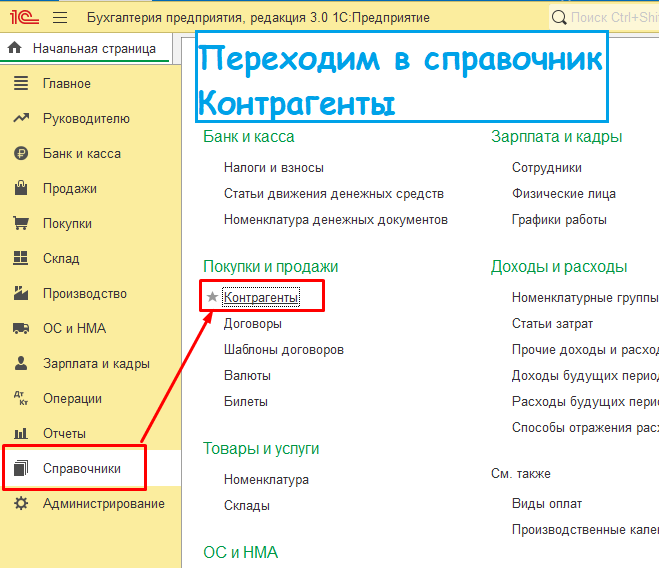Viewport: 659px width, 568px height.
Task: Open the Покупки section
Action: [x=67, y=223]
